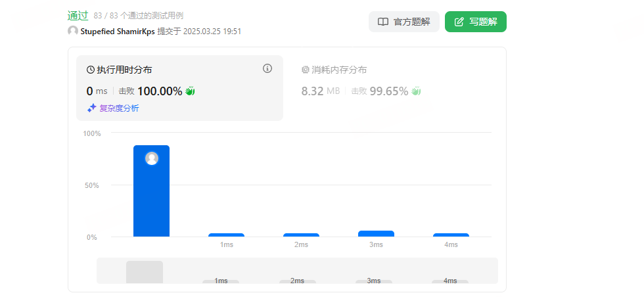Click the 8.32 MB memory value
The image size is (644, 297).
pyautogui.click(x=321, y=91)
